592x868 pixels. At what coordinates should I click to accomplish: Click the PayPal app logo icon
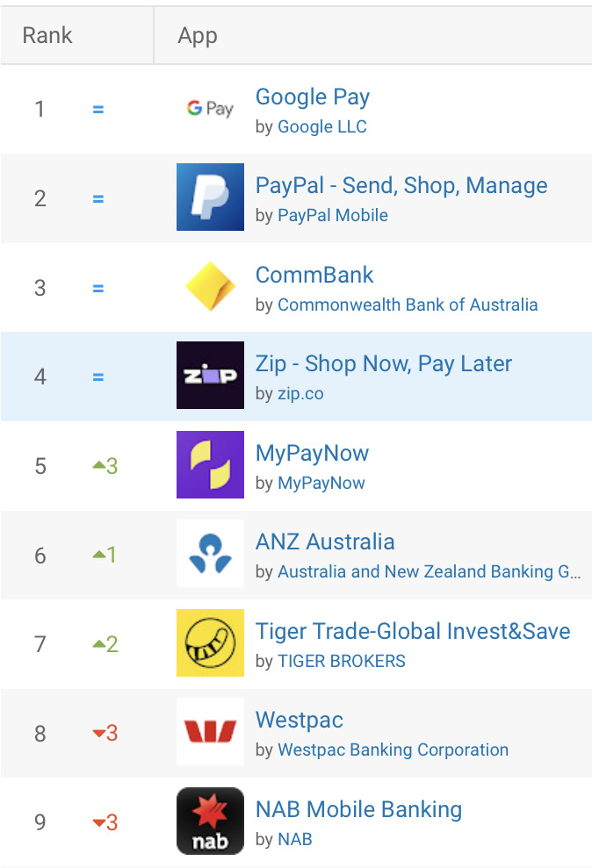[x=210, y=197]
